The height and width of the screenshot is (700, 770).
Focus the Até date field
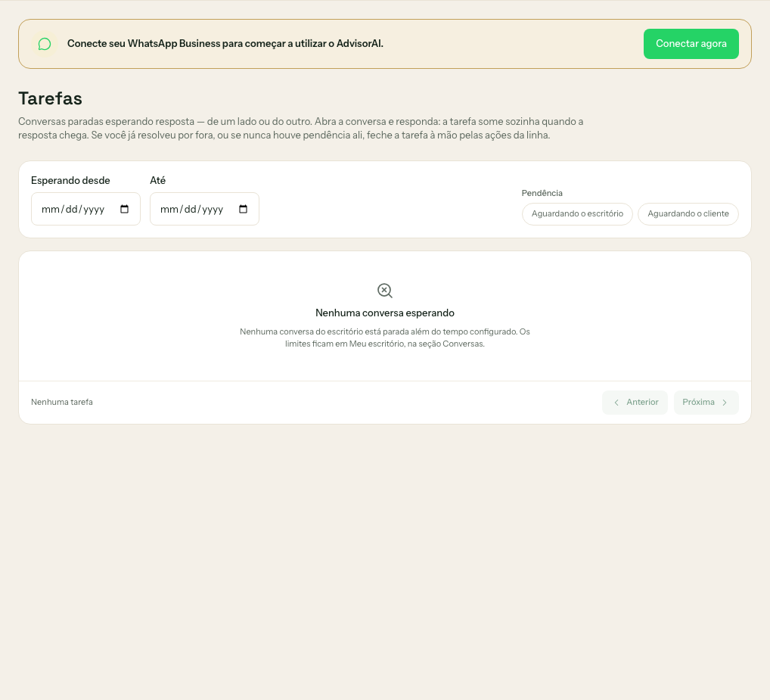click(x=204, y=209)
